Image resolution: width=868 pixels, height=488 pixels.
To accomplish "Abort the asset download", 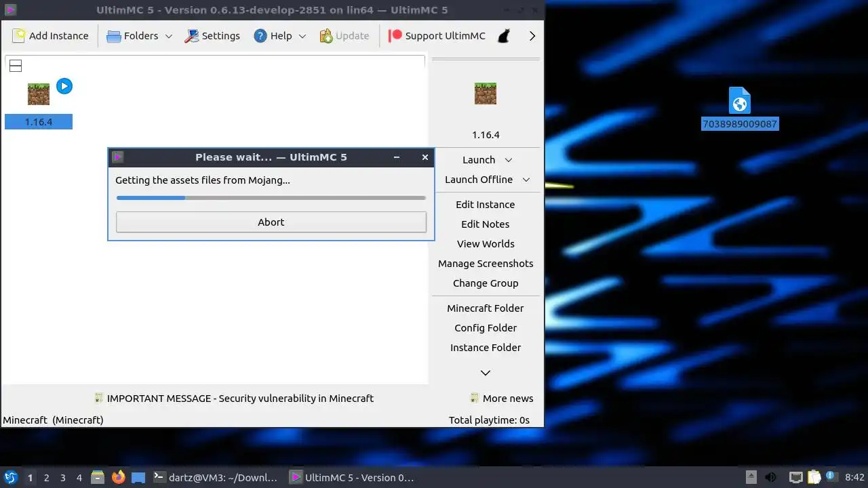I will click(x=271, y=222).
